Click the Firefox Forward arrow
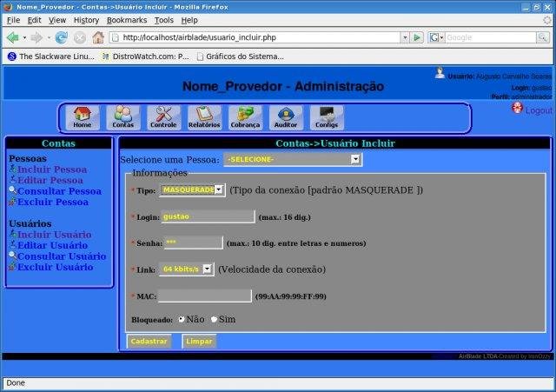The image size is (556, 392). (36, 37)
